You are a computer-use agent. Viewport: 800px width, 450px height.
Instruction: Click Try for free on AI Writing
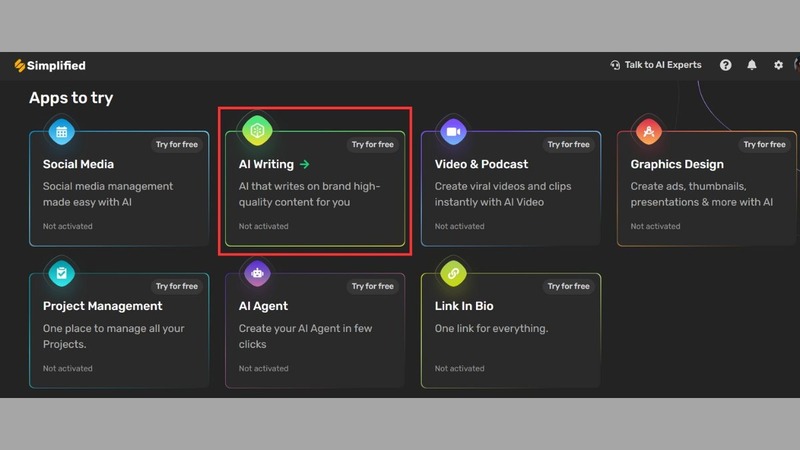pyautogui.click(x=372, y=144)
